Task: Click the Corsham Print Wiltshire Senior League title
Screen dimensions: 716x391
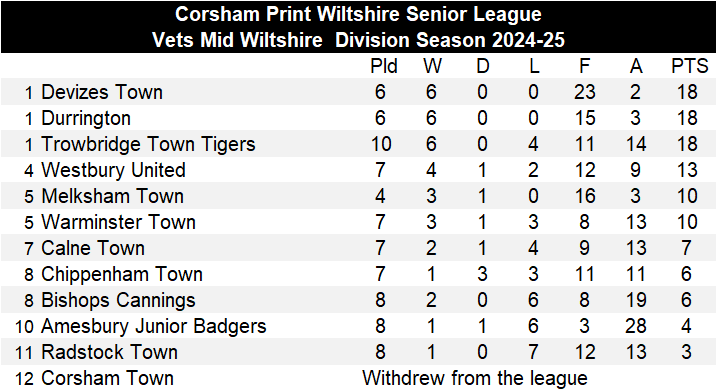Action: pos(358,14)
